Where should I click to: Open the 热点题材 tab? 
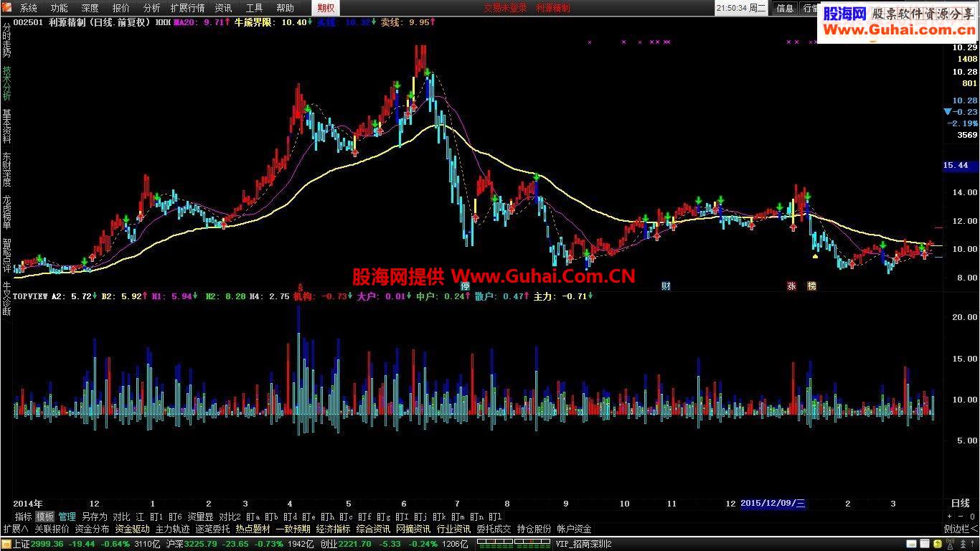pyautogui.click(x=253, y=529)
